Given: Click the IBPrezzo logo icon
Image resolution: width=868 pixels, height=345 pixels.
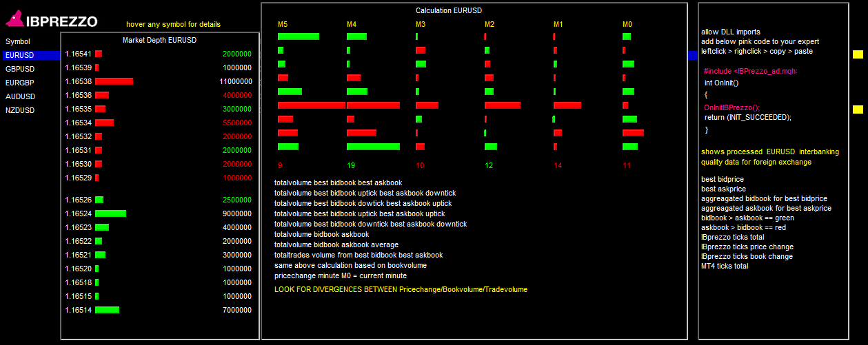Looking at the screenshot, I should [15, 21].
